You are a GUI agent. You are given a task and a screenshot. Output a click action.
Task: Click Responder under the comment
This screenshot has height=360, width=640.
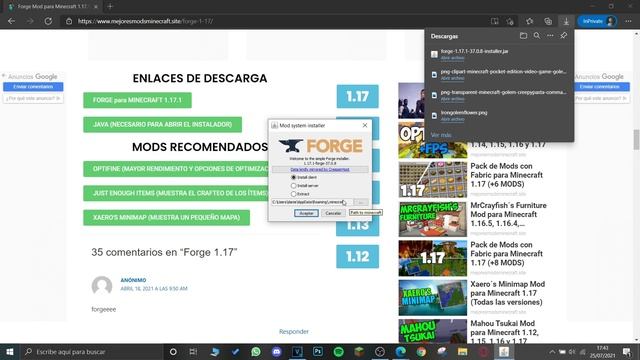(294, 331)
